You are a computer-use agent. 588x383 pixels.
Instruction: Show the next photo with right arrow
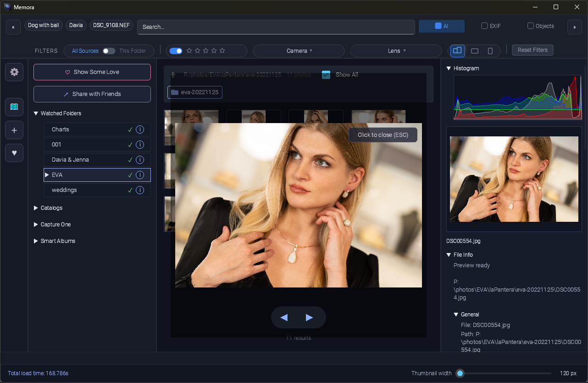click(x=309, y=317)
